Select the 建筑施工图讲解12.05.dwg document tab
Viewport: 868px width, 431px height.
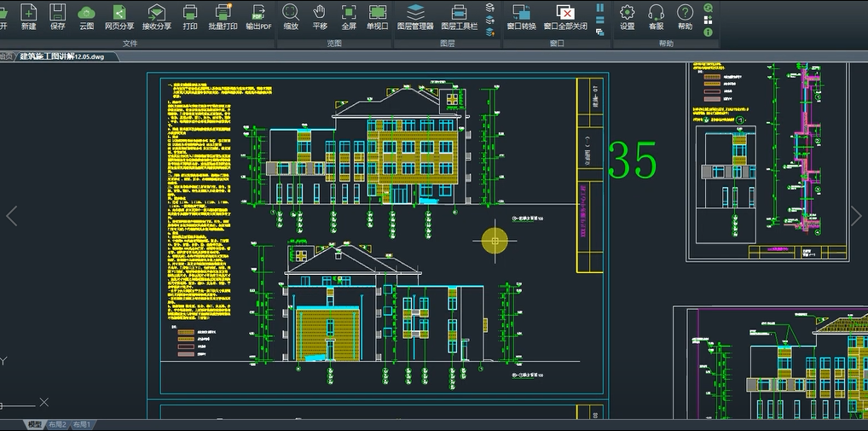click(x=65, y=56)
